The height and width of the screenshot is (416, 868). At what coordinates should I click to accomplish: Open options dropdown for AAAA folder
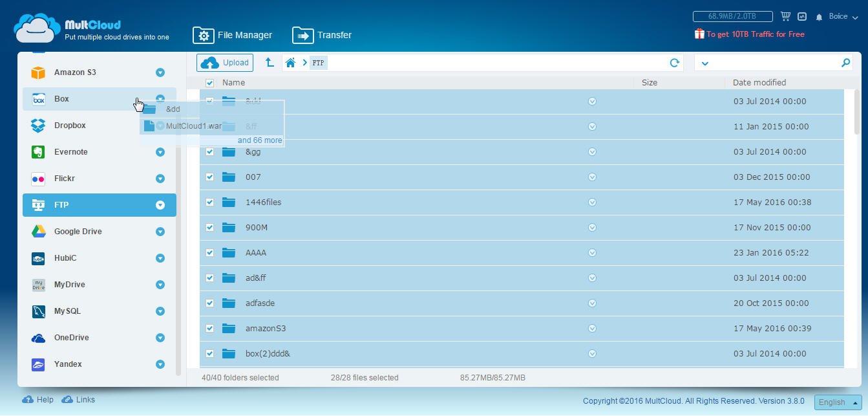[592, 253]
